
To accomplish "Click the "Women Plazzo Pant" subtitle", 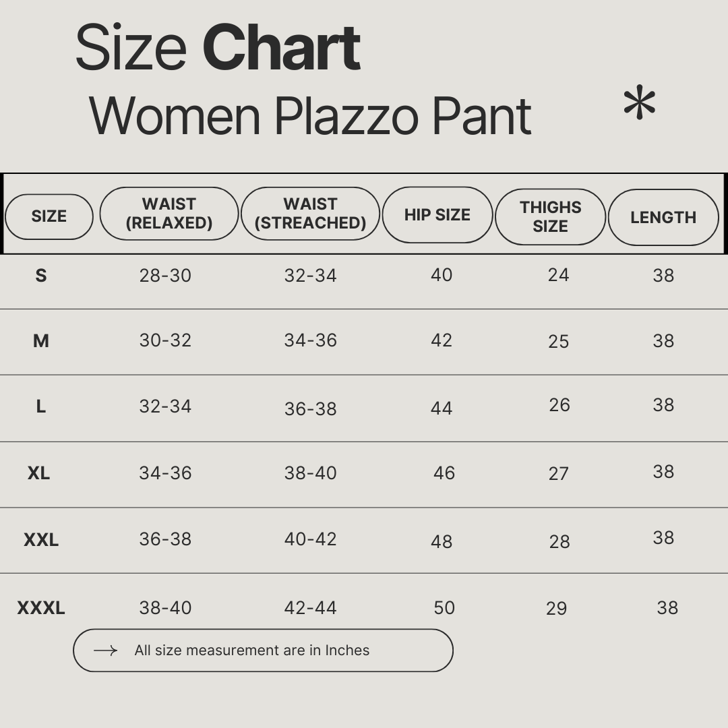I will (x=310, y=116).
